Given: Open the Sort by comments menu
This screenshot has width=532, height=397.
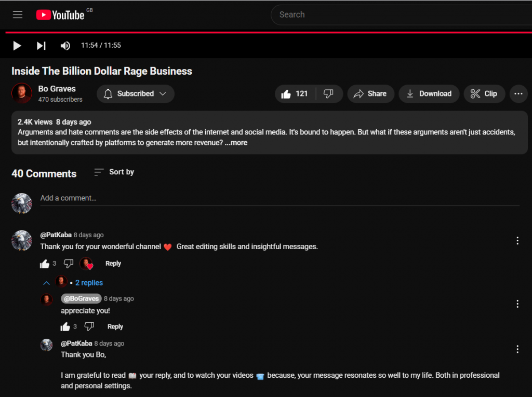Looking at the screenshot, I should (114, 172).
